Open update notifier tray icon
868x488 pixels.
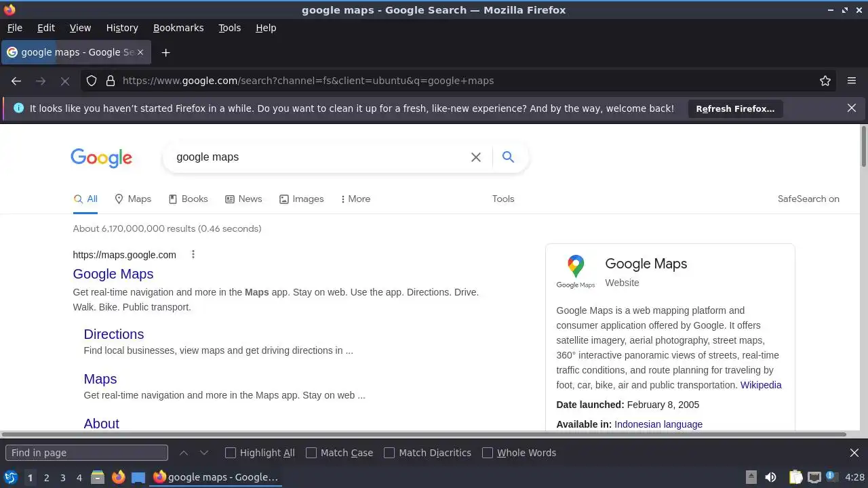(832, 477)
